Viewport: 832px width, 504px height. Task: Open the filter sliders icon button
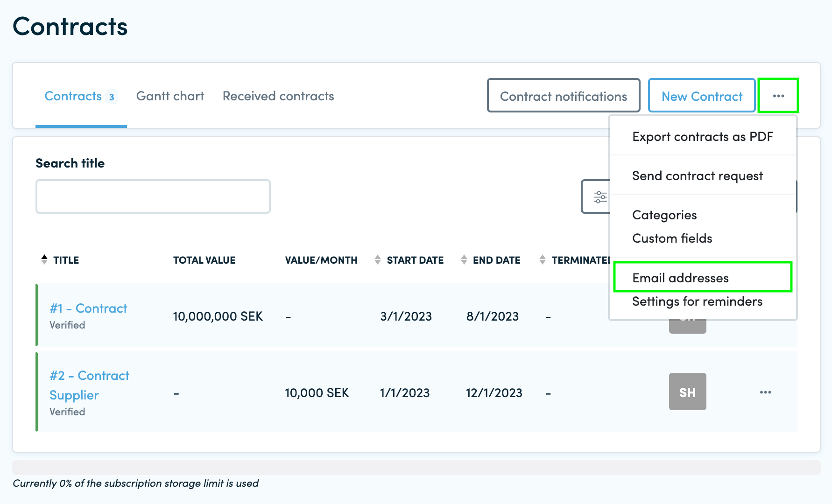click(600, 197)
